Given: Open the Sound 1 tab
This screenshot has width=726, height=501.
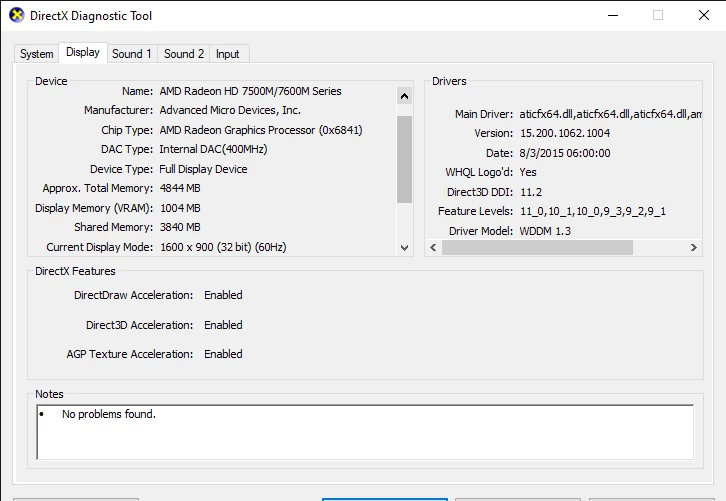Looking at the screenshot, I should [x=132, y=54].
